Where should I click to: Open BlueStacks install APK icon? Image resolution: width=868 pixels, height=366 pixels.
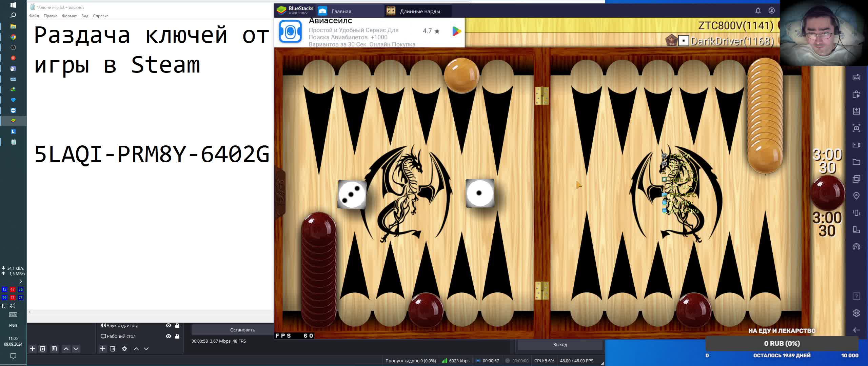856,111
